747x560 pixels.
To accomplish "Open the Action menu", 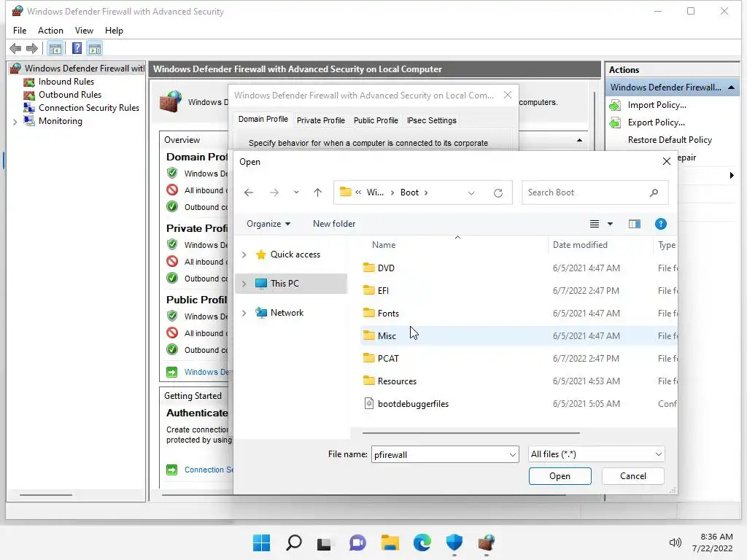I will point(50,31).
